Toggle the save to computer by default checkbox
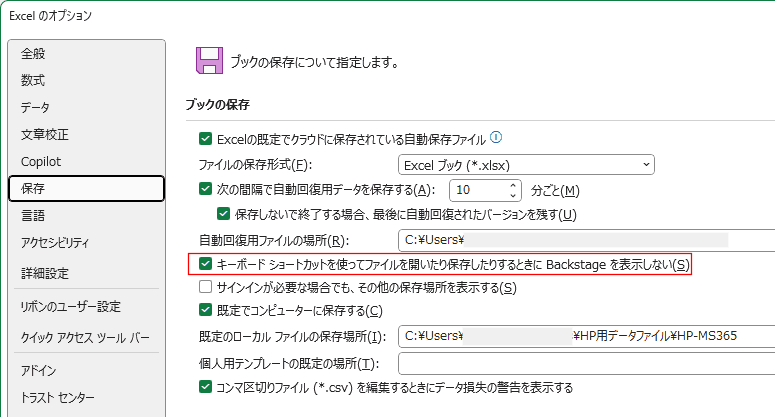 (x=206, y=311)
